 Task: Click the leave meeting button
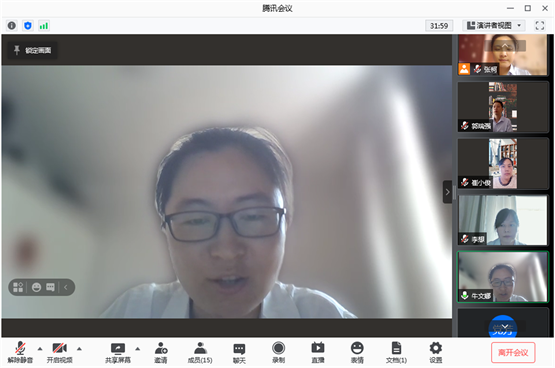tap(513, 352)
